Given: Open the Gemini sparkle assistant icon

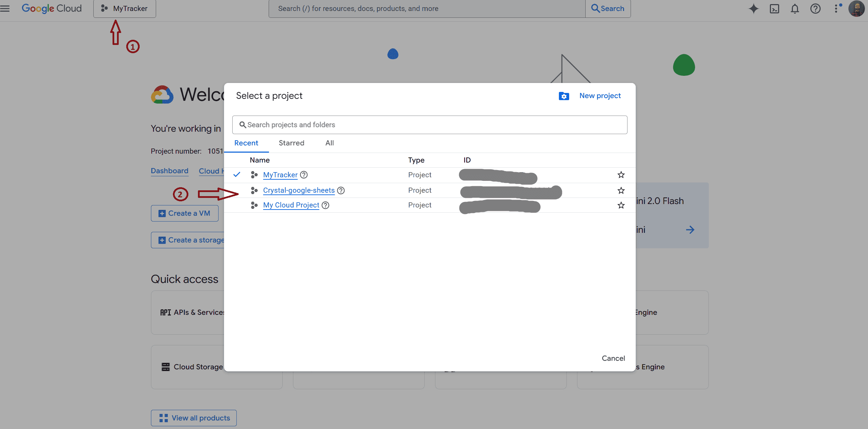Looking at the screenshot, I should pyautogui.click(x=753, y=9).
